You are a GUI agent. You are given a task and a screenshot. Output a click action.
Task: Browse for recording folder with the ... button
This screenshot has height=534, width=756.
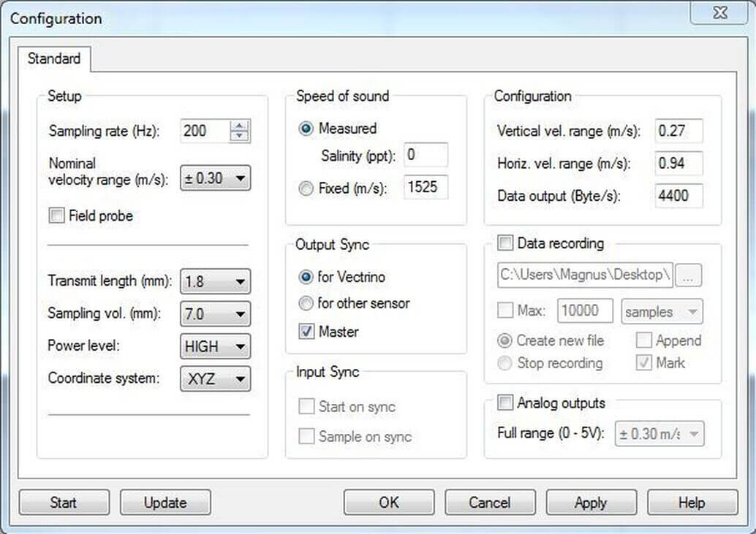688,275
